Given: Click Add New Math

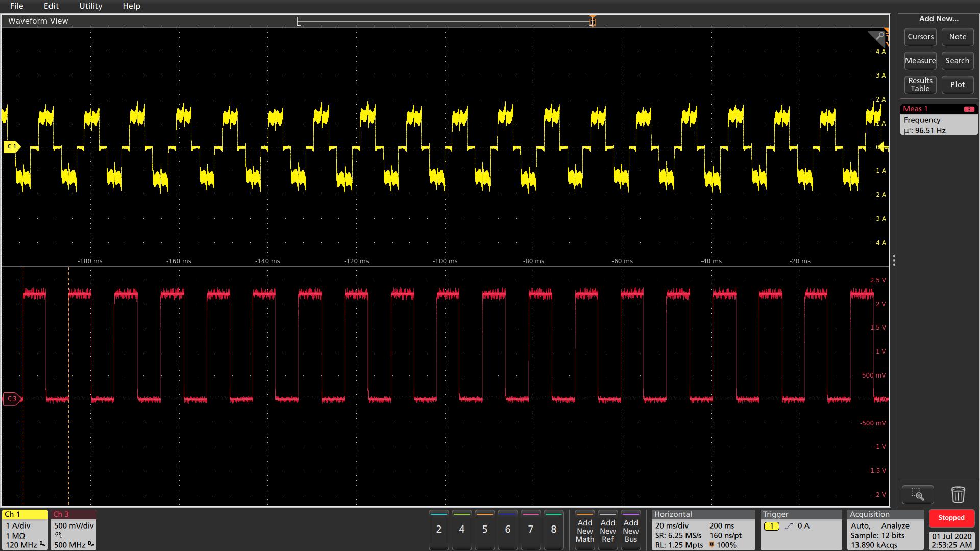Looking at the screenshot, I should (585, 530).
